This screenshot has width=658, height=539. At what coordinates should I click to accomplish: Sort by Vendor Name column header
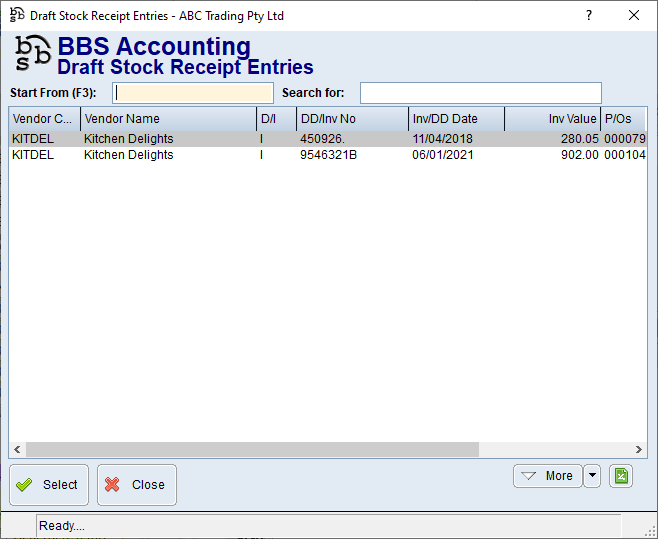(167, 119)
